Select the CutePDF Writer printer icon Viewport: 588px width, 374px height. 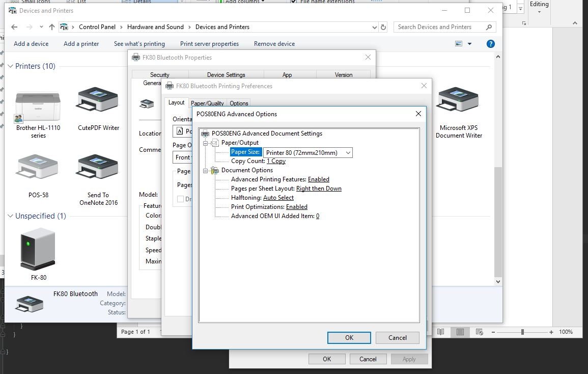pos(98,100)
